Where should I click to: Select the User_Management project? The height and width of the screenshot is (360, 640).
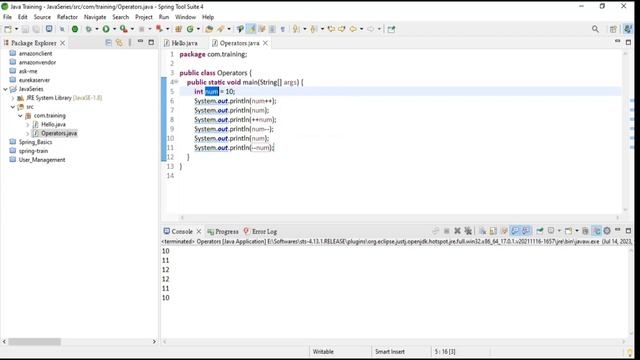pyautogui.click(x=37, y=160)
